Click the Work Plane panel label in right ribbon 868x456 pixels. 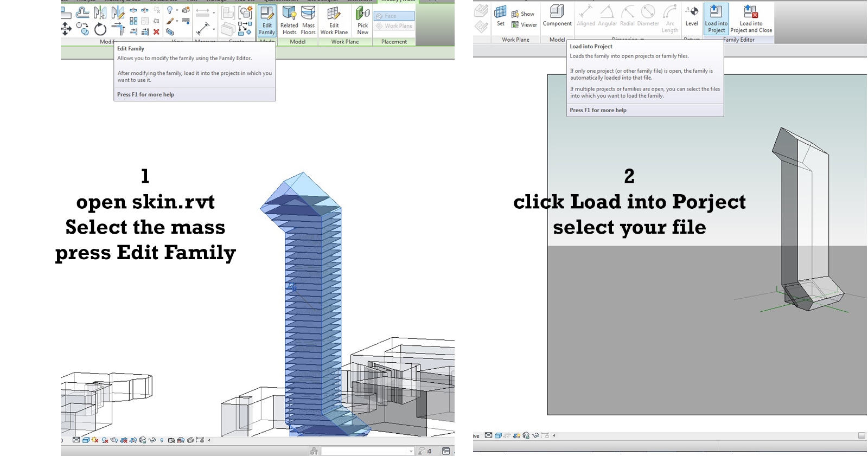(x=515, y=40)
